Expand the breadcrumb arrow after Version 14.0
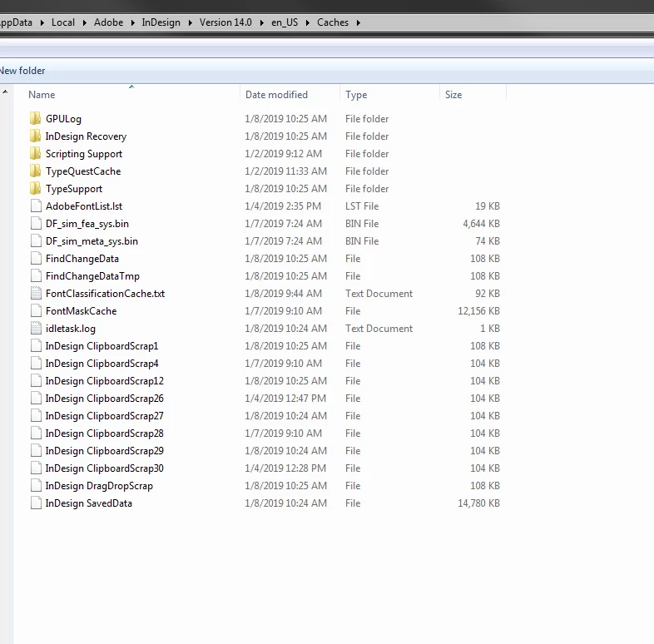 tap(261, 22)
